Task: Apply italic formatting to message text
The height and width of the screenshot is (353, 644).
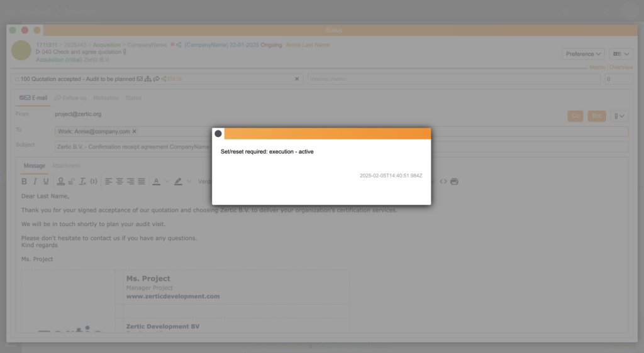Action: pyautogui.click(x=35, y=182)
